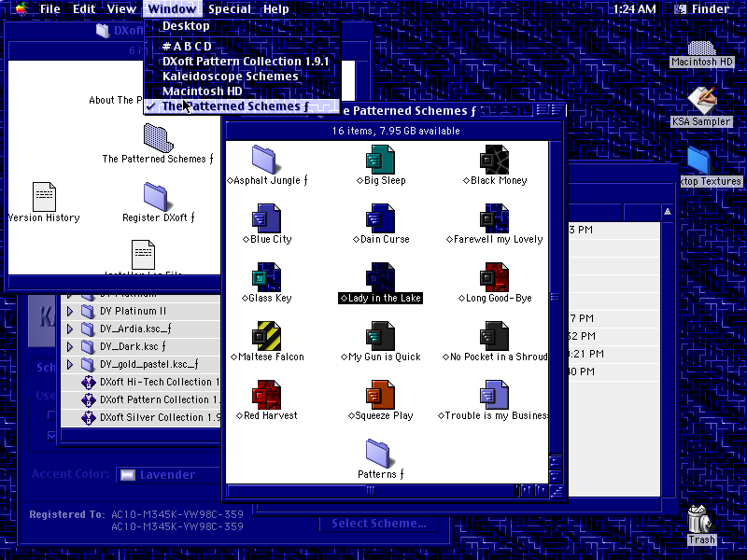The width and height of the screenshot is (747, 560).
Task: Select the Lady in the Lake scheme icon
Action: click(x=380, y=277)
